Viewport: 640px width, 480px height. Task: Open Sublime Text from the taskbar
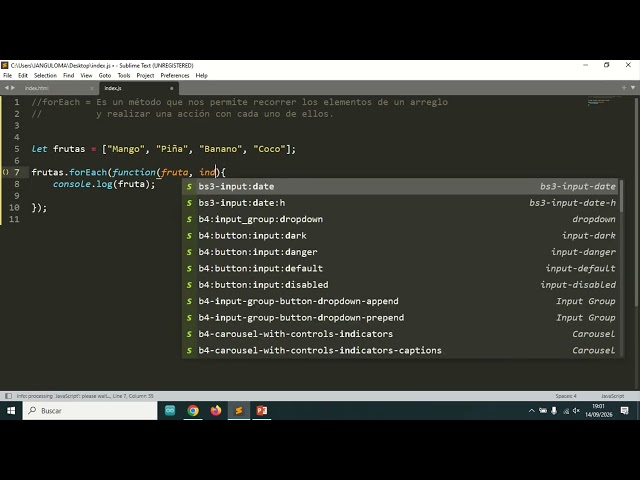[239, 411]
